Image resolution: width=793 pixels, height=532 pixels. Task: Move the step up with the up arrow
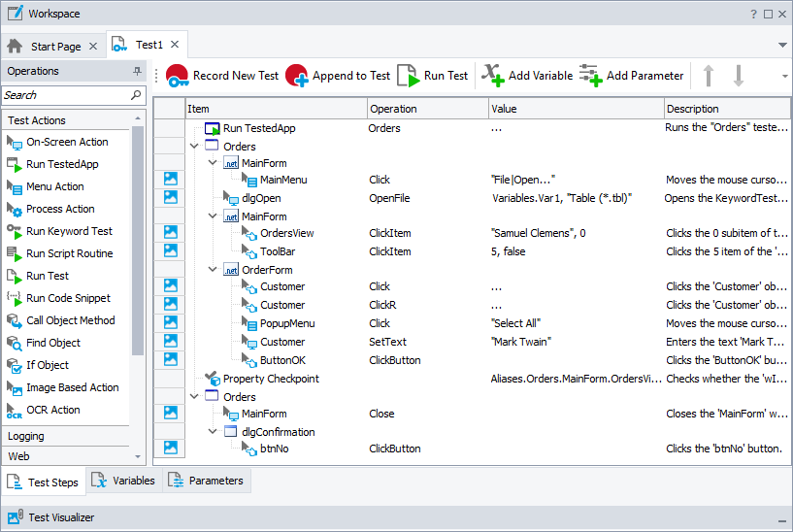[x=709, y=76]
